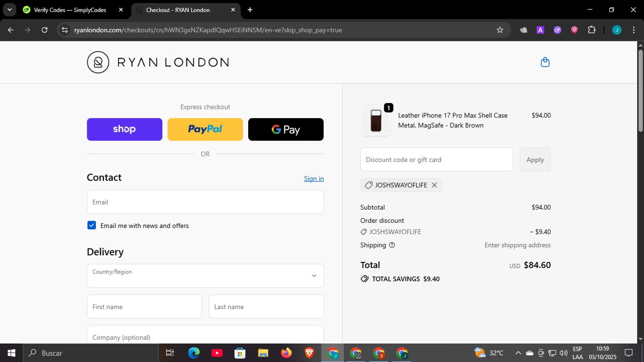Open the Chrome three-dot menu
644x362 pixels.
tap(634, 30)
